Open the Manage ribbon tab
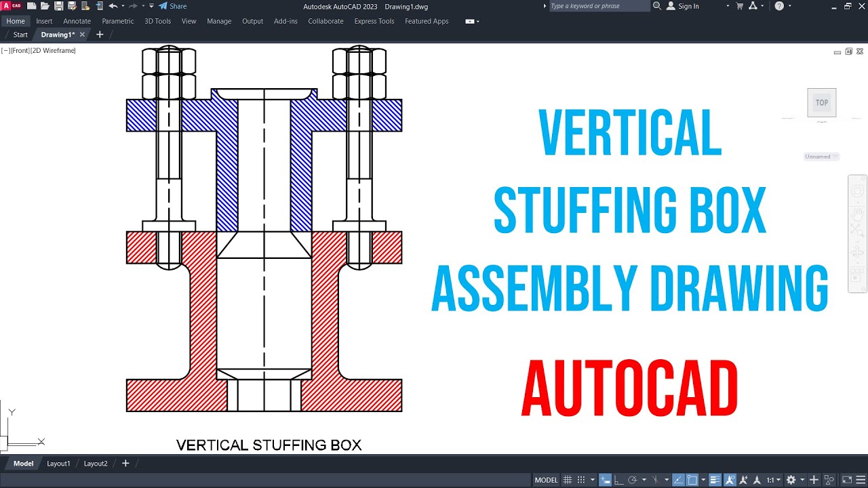This screenshot has width=868, height=488. point(219,21)
